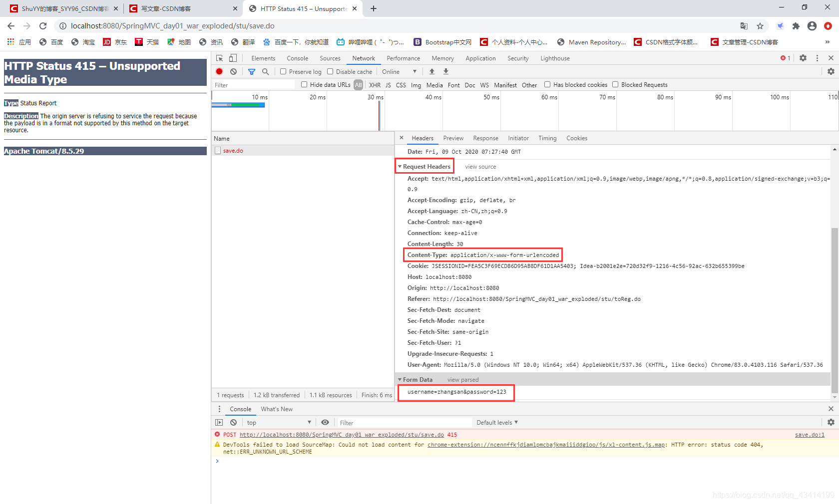Open the Cookies tab of request
Screen dimensions: 839x504
coord(577,138)
